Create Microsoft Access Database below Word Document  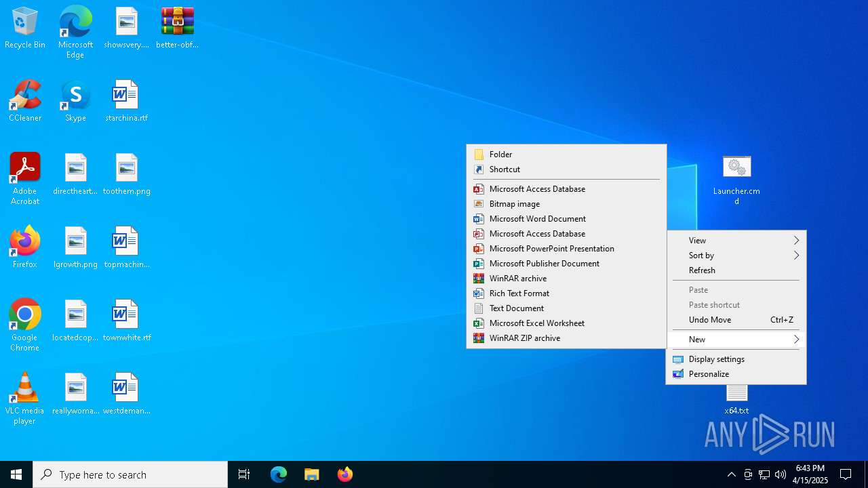click(x=566, y=234)
